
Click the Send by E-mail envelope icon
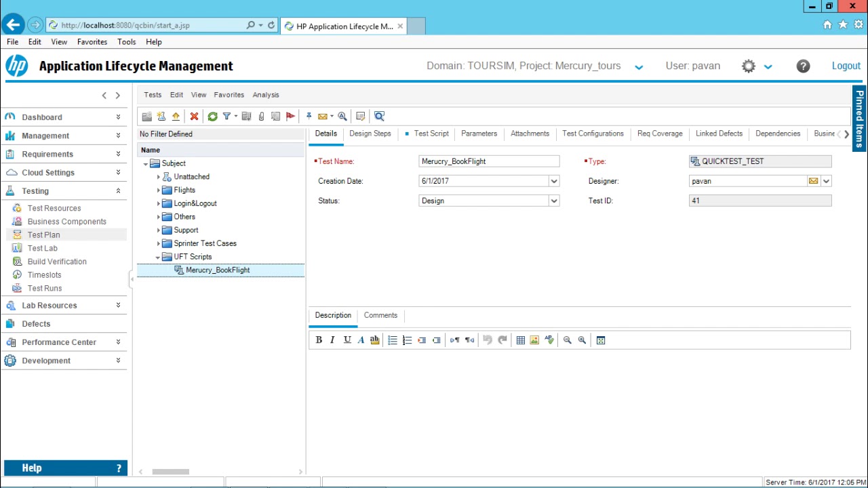(x=323, y=117)
